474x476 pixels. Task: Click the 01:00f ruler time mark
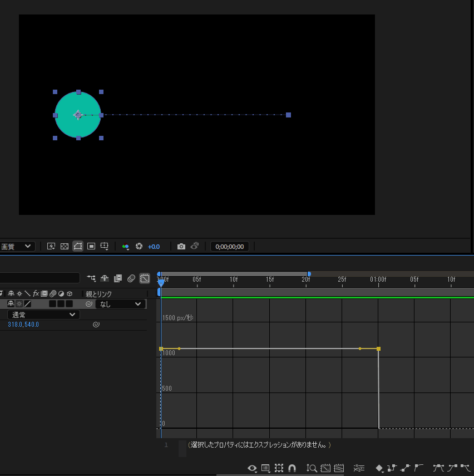[378, 279]
